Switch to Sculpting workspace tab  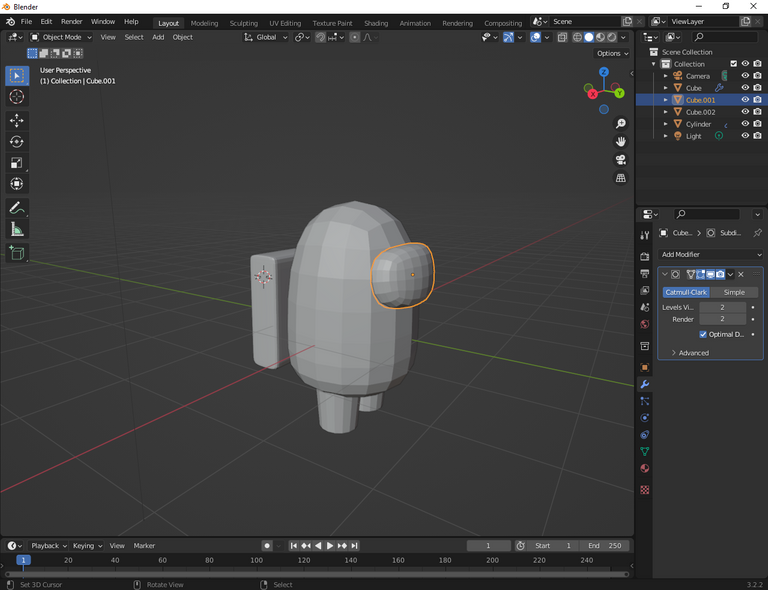[x=243, y=23]
